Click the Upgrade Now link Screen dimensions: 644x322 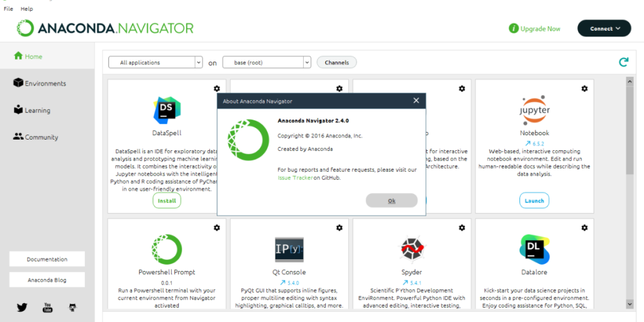point(540,29)
